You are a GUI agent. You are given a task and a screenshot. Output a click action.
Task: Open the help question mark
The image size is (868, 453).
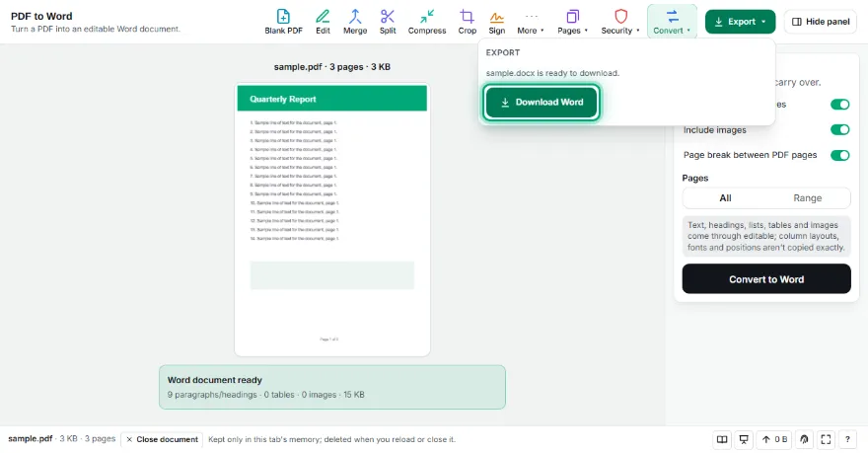[847, 439]
